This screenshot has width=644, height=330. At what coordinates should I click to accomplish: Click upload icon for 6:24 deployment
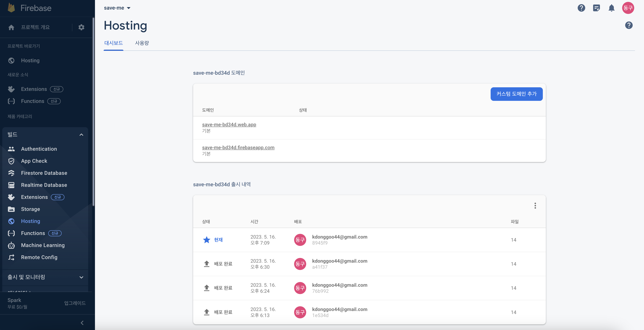pyautogui.click(x=207, y=288)
